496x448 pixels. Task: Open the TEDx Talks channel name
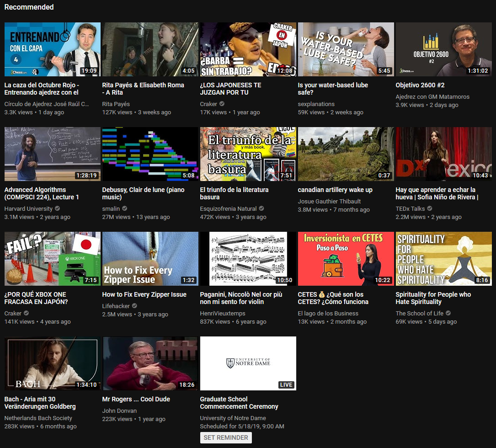coord(410,209)
